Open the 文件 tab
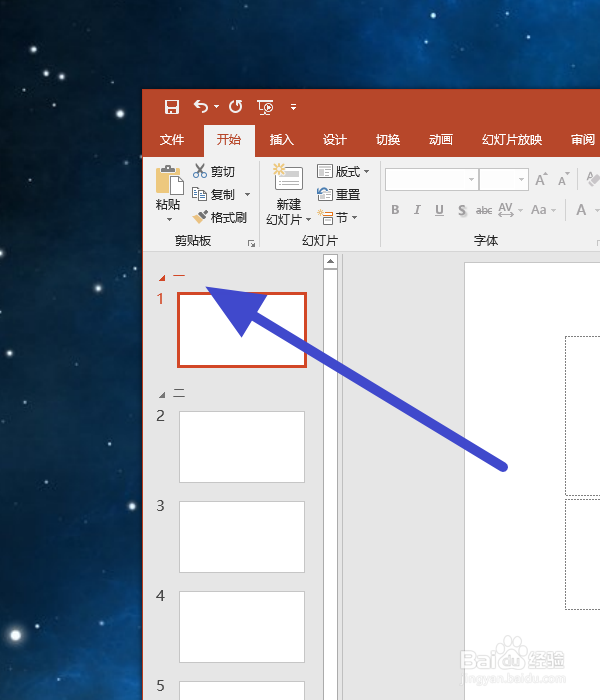600x700 pixels. [x=172, y=140]
